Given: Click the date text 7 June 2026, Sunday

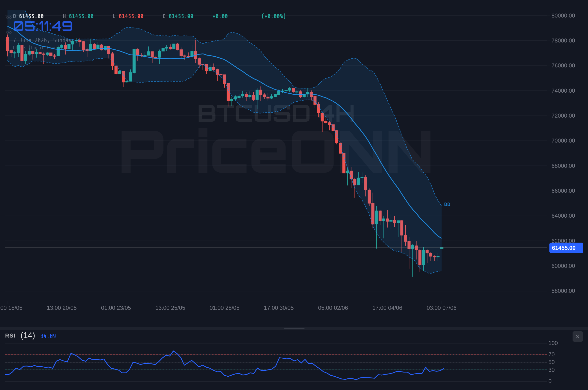Looking at the screenshot, I should click(42, 40).
